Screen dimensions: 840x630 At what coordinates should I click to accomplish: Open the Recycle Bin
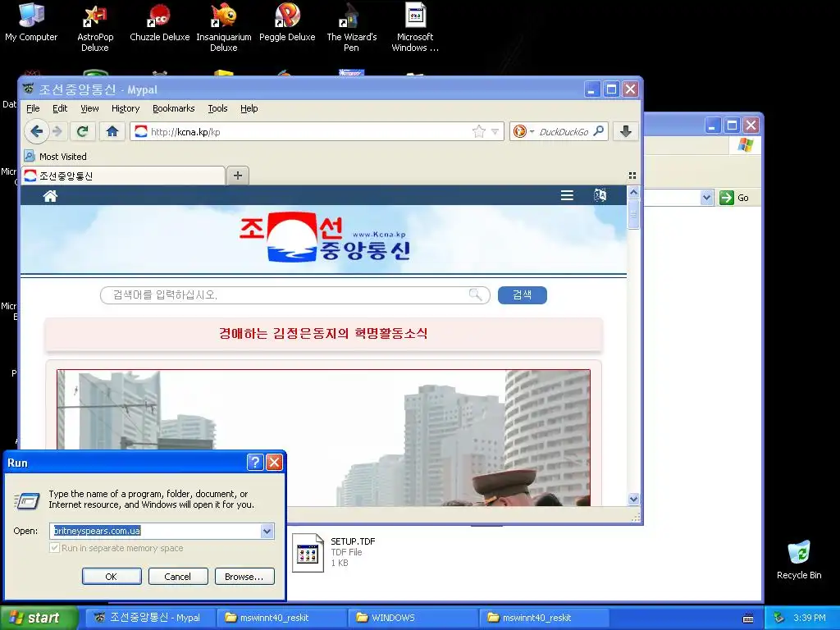(799, 559)
